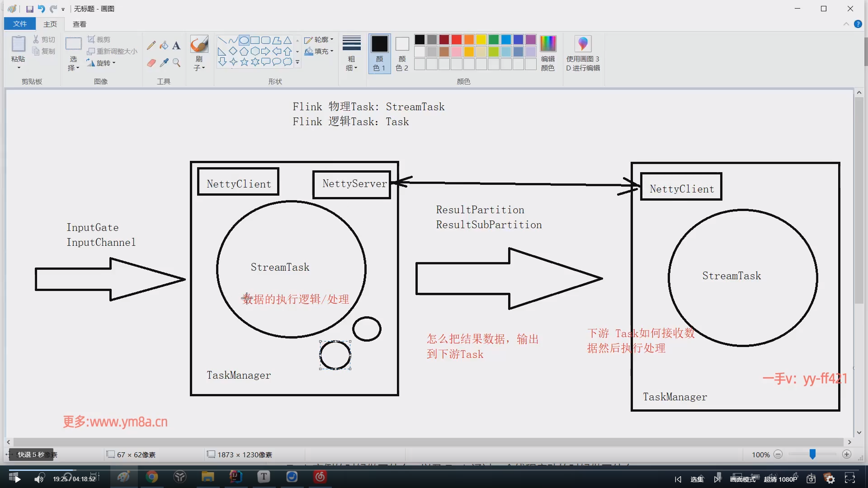Viewport: 868px width, 488px height.
Task: Select the Color picker eyedropper tool
Action: tap(164, 63)
